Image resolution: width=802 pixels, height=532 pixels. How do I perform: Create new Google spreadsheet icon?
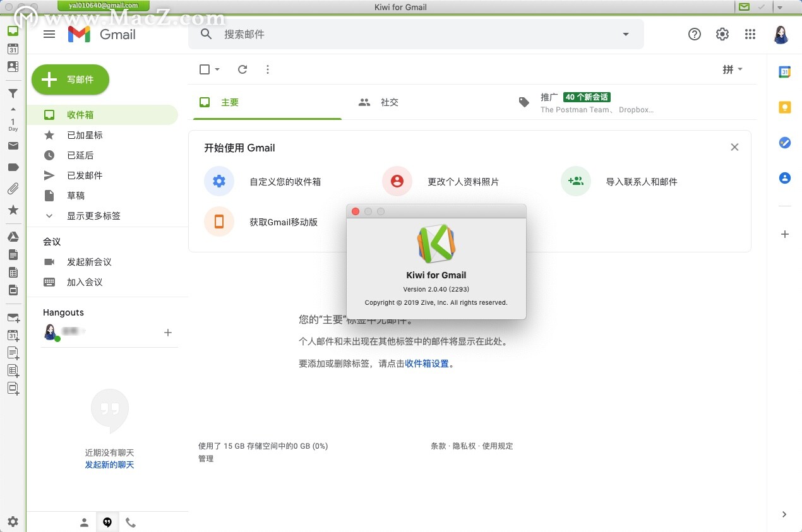13,371
